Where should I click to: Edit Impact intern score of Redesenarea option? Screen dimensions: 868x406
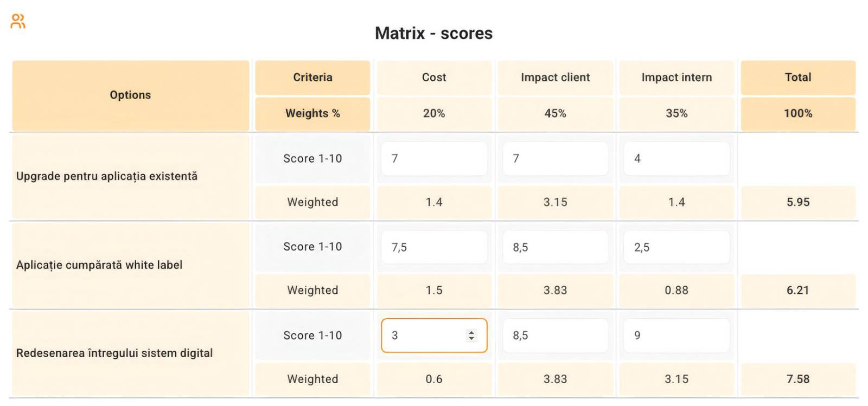click(x=676, y=336)
